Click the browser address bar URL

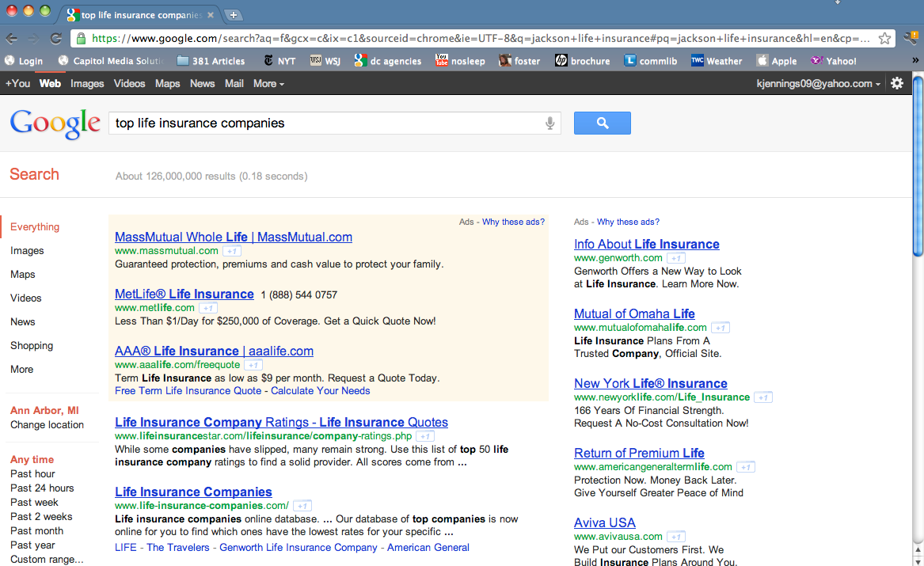(481, 39)
